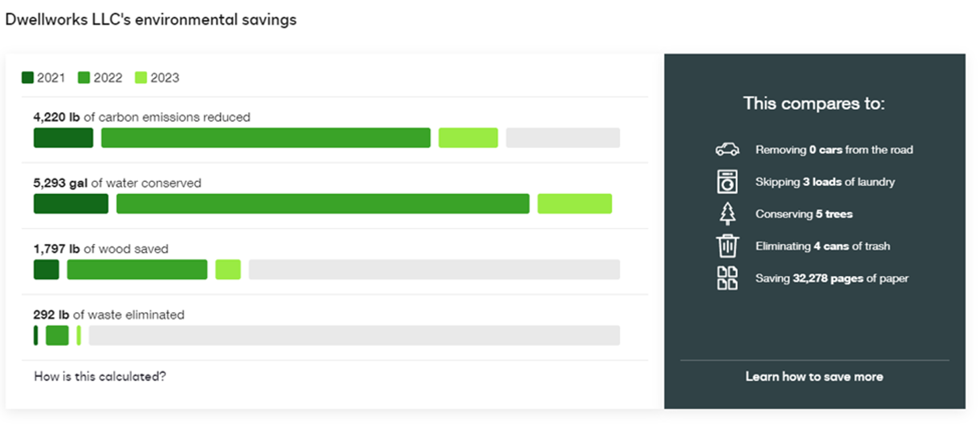Click the 2022 water conserved bar segment

323,204
